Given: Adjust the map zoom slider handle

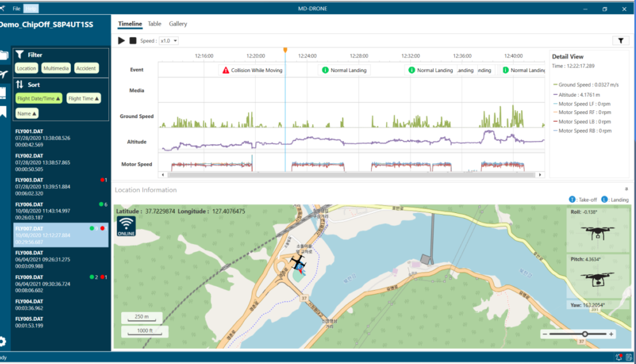Looking at the screenshot, I should click(585, 334).
